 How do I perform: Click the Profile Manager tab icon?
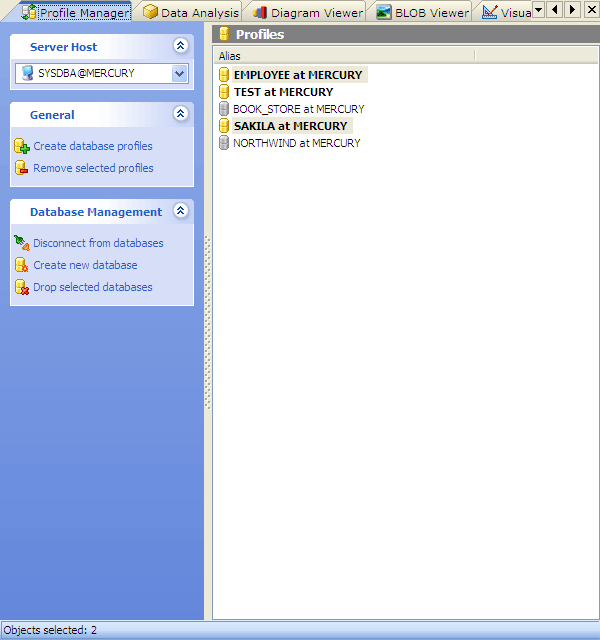click(29, 12)
